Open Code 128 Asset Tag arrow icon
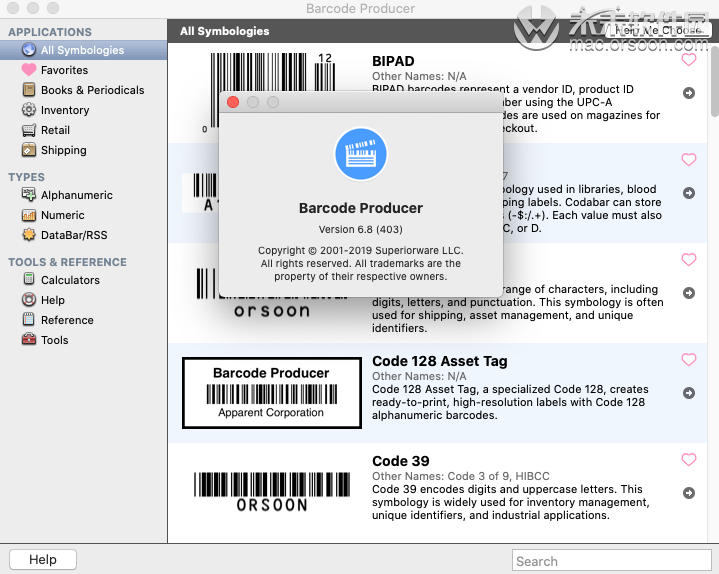719x574 pixels. pos(689,393)
